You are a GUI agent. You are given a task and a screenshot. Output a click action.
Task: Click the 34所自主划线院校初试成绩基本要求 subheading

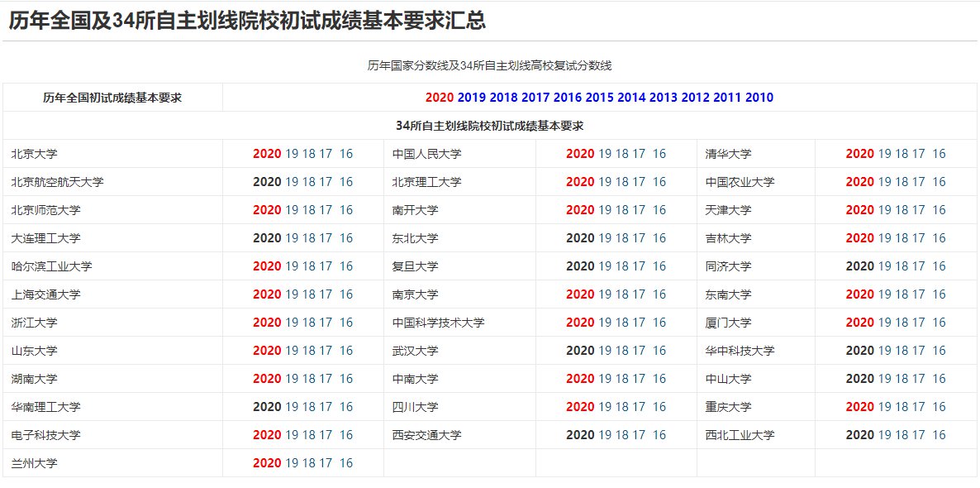pos(489,126)
